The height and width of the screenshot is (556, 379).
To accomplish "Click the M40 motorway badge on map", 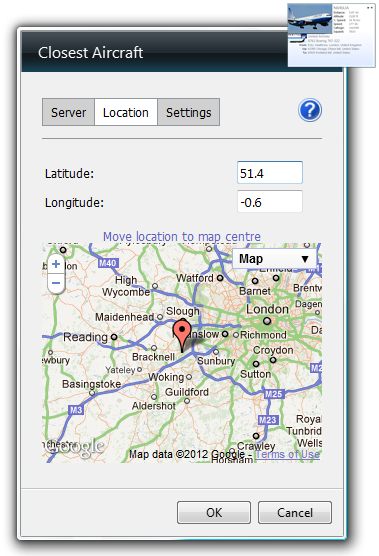I will [x=108, y=263].
